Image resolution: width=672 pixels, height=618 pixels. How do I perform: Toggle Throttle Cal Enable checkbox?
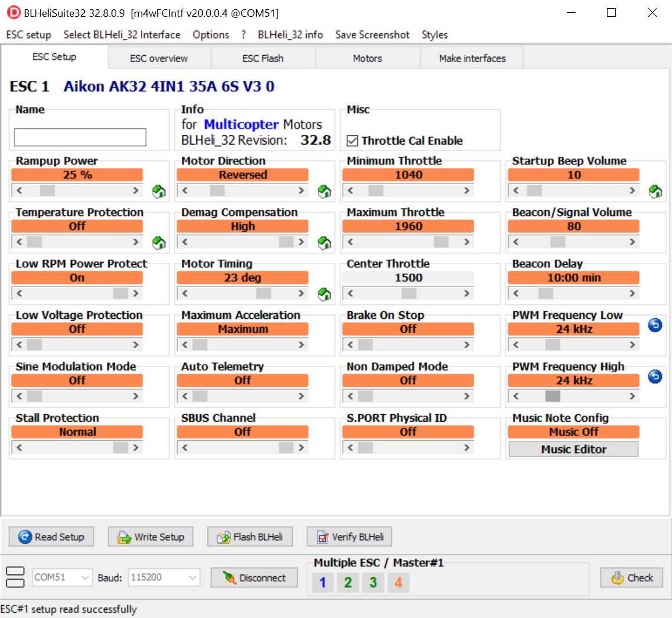[x=353, y=141]
